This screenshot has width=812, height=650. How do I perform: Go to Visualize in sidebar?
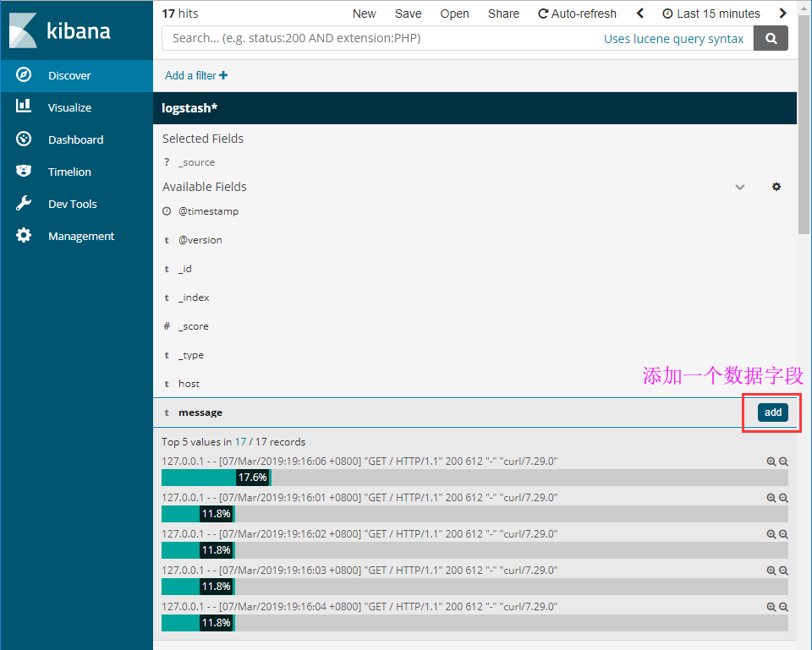click(77, 107)
